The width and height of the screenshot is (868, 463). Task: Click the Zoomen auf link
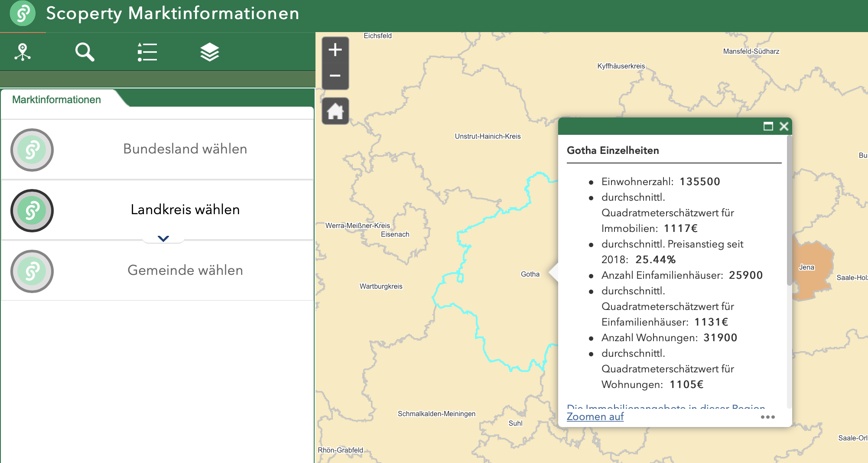click(595, 417)
